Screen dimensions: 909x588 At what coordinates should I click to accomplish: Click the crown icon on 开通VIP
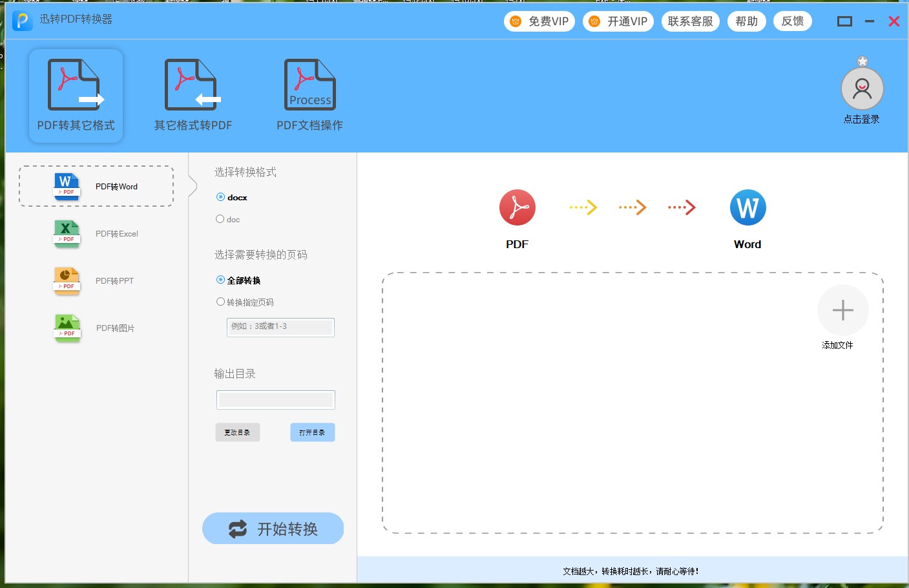(594, 21)
